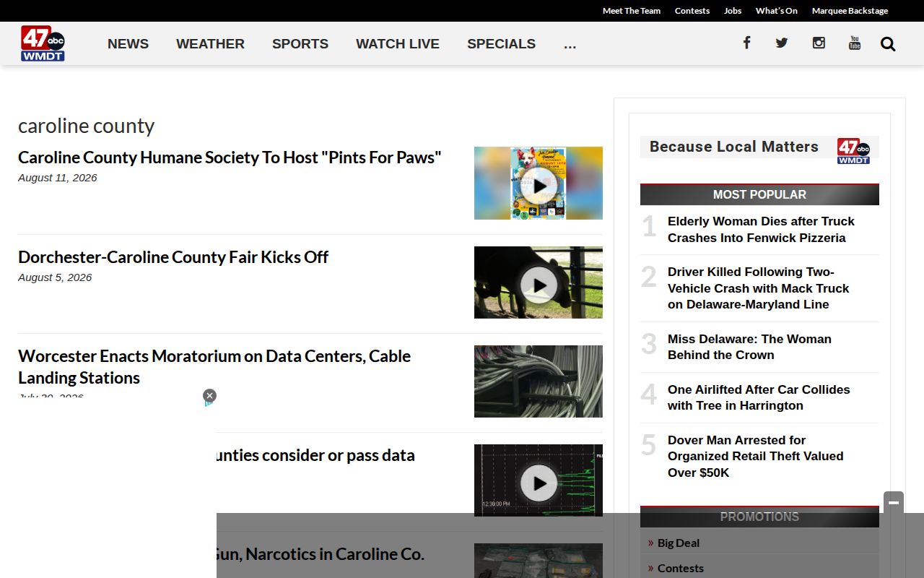Click the search magnifier icon

pyautogui.click(x=888, y=44)
